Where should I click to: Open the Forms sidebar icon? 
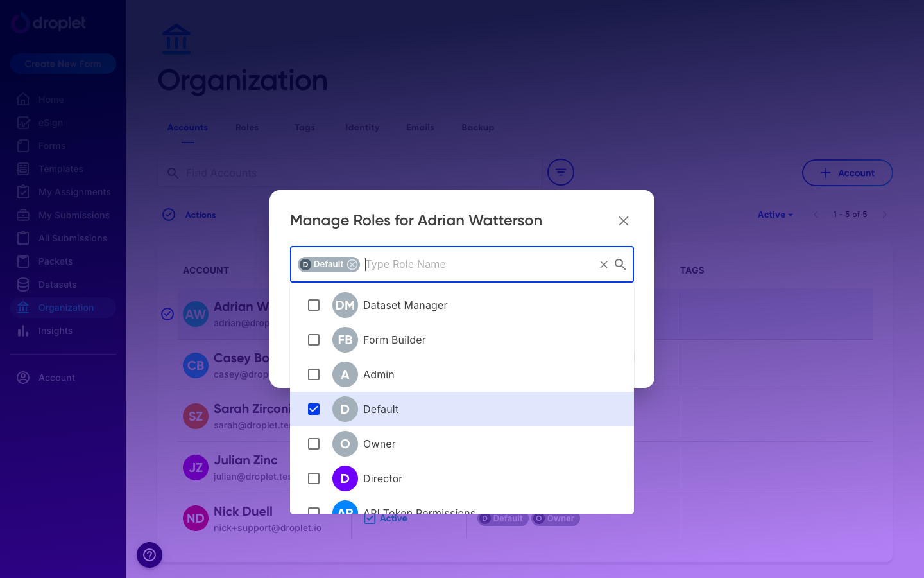click(23, 146)
